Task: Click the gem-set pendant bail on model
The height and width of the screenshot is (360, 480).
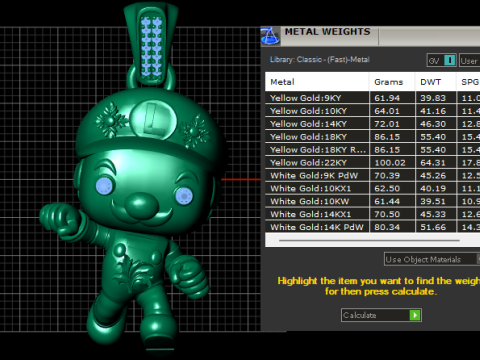Action: (x=151, y=45)
